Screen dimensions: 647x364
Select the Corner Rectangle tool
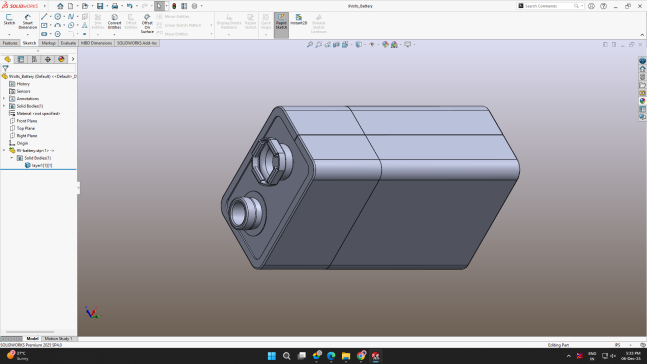[44, 25]
